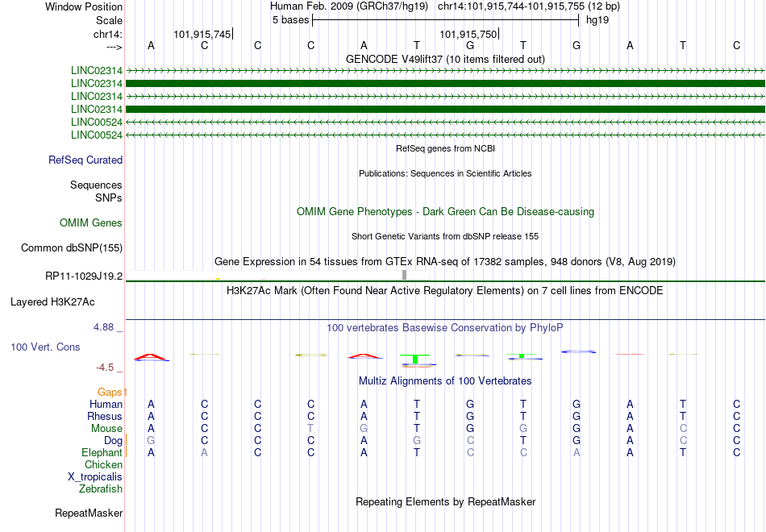
Task: Click the 101,915,750 ruler coordinate
Action: [468, 34]
